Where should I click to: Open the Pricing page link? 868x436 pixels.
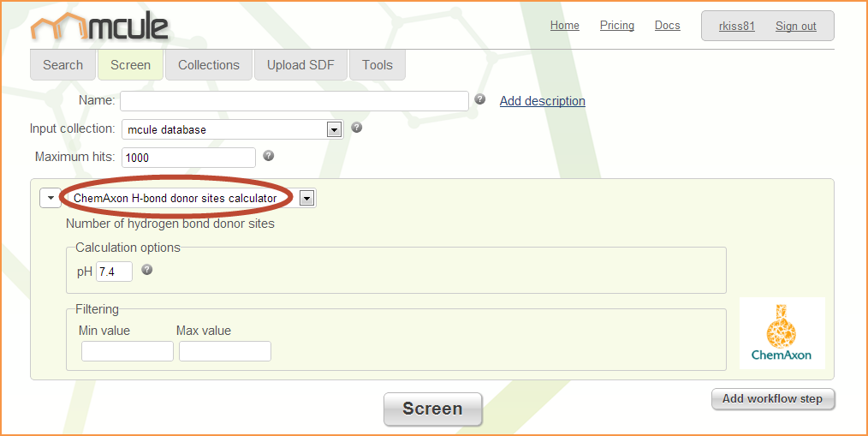click(616, 26)
